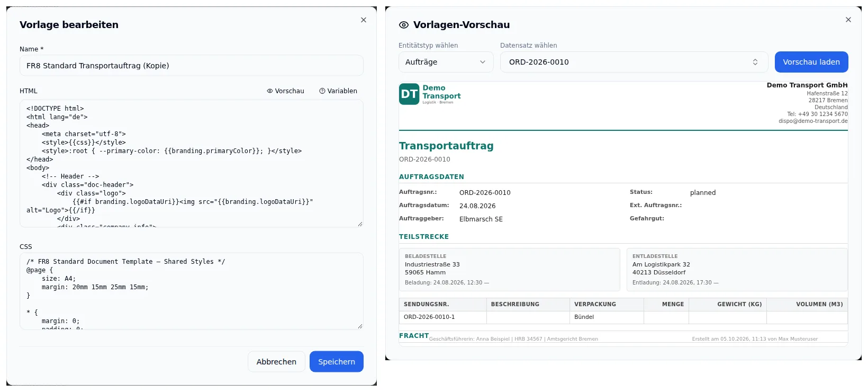Open the Entitätstyp Aufträge dropdown
Image resolution: width=868 pixels, height=392 pixels.
[x=446, y=62]
